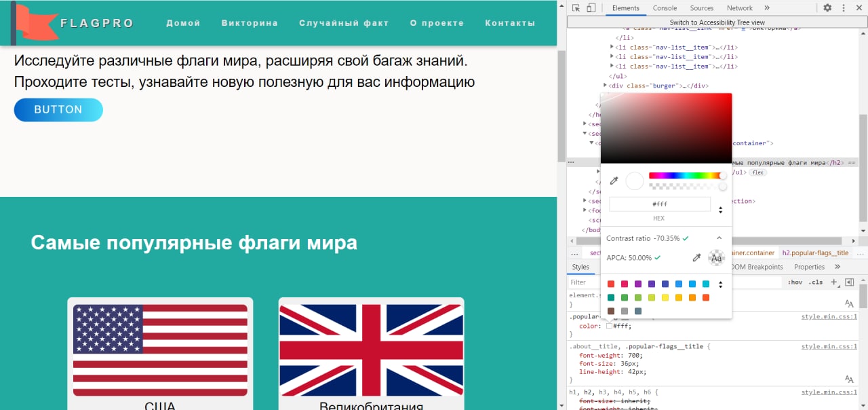Open DevTools settings gear

pos(827,8)
